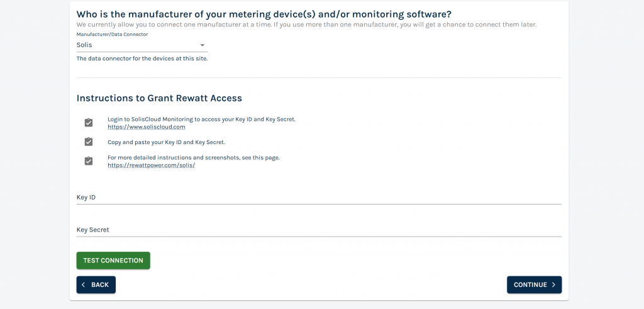Click the data connector helper text
Image resolution: width=644 pixels, height=309 pixels.
[142, 59]
